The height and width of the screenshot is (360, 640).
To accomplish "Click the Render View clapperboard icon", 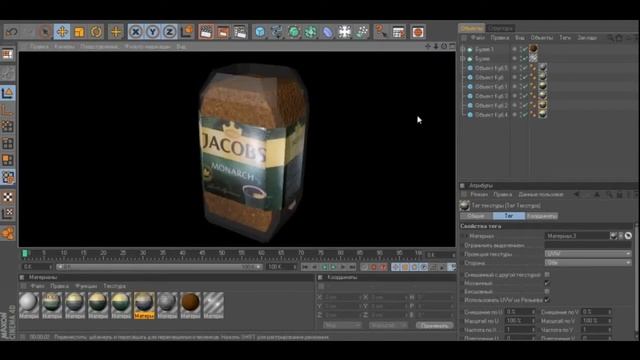I will [206, 32].
